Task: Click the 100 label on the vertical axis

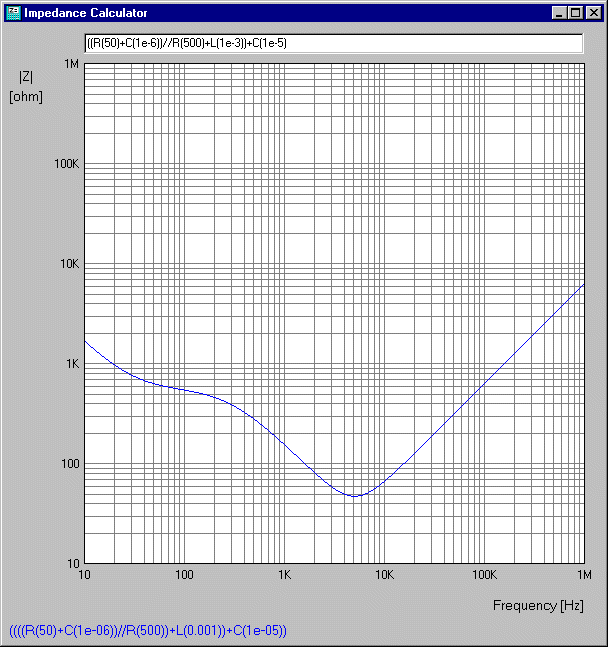Action: 70,464
